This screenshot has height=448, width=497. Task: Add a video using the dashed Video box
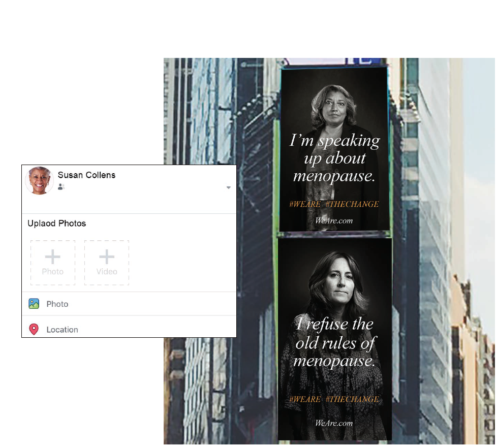107,263
